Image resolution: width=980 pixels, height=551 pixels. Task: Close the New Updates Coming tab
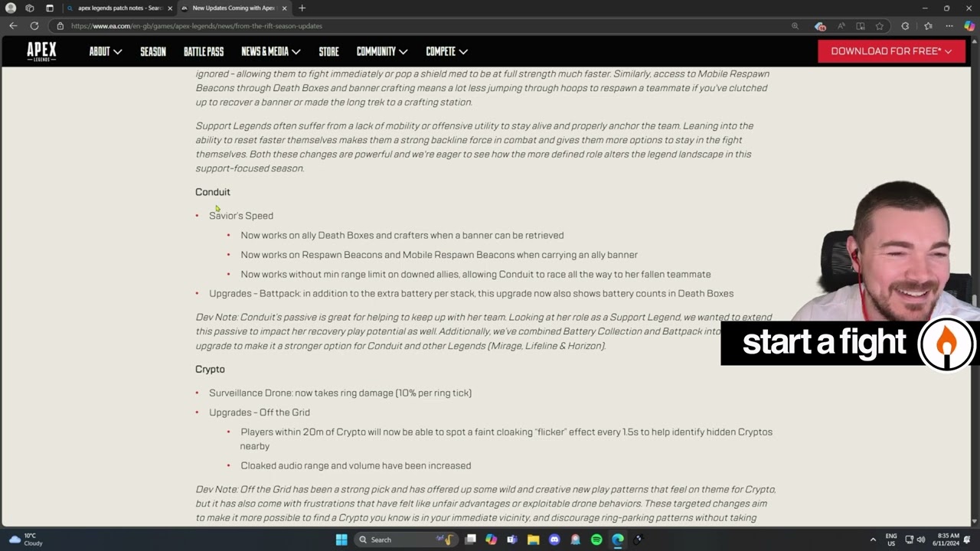coord(285,8)
